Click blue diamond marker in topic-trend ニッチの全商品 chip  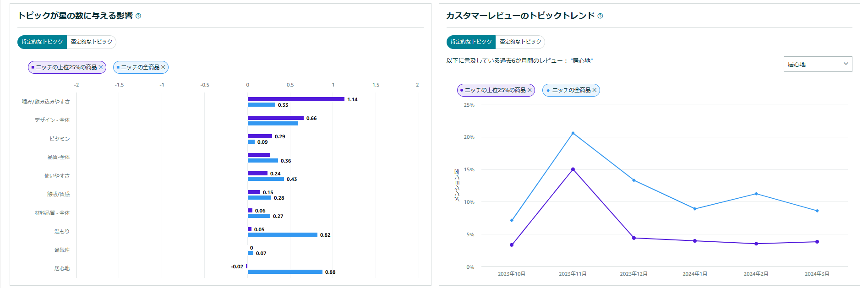548,90
